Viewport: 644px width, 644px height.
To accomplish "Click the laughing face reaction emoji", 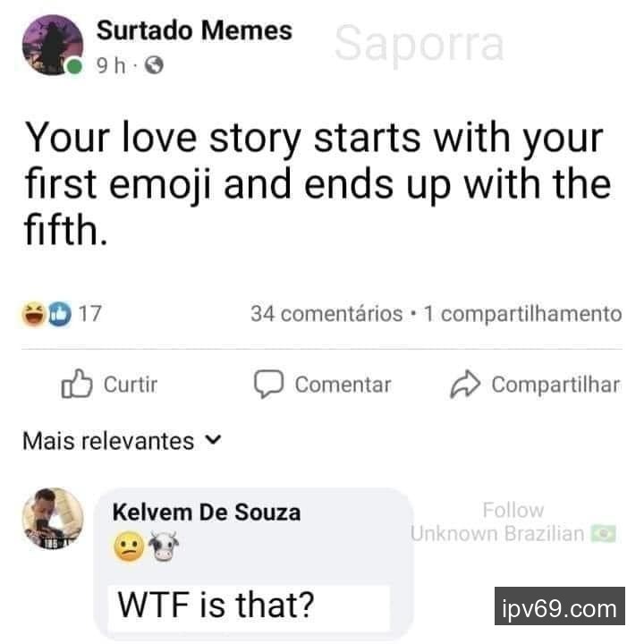I will [x=33, y=314].
